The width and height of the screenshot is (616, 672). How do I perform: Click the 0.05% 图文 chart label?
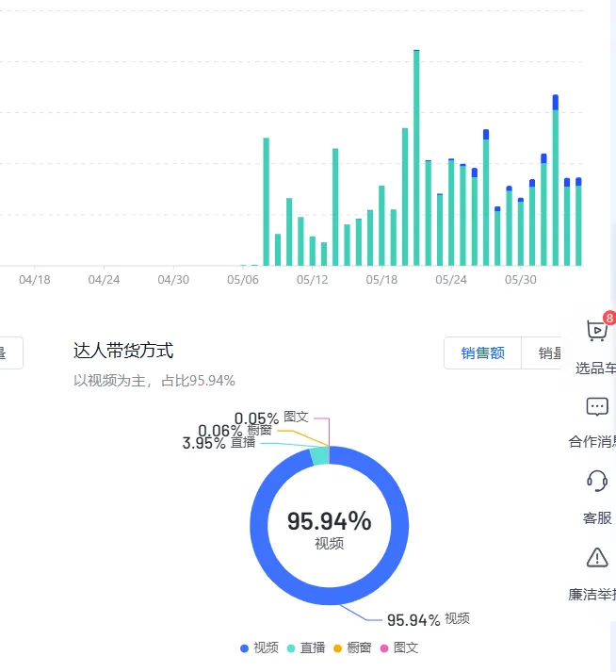pyautogui.click(x=271, y=418)
